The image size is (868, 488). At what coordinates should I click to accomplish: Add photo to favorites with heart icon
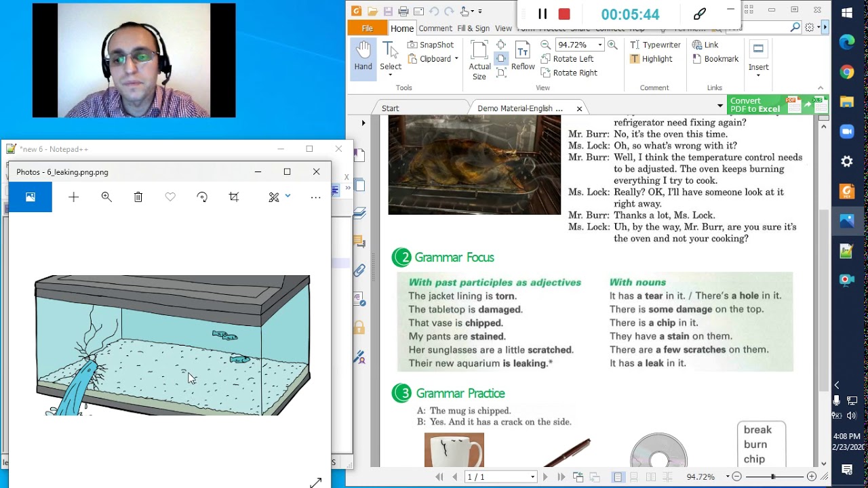tap(170, 197)
